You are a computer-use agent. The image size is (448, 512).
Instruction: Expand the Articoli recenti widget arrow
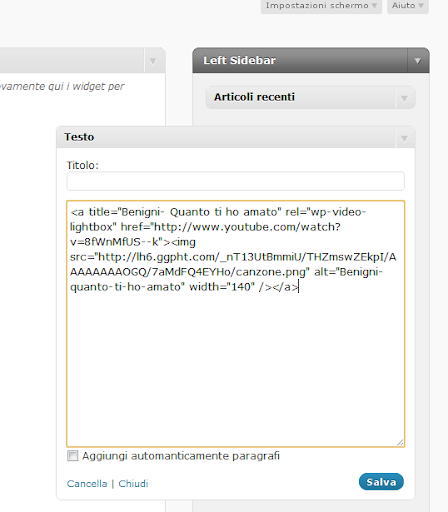click(404, 98)
